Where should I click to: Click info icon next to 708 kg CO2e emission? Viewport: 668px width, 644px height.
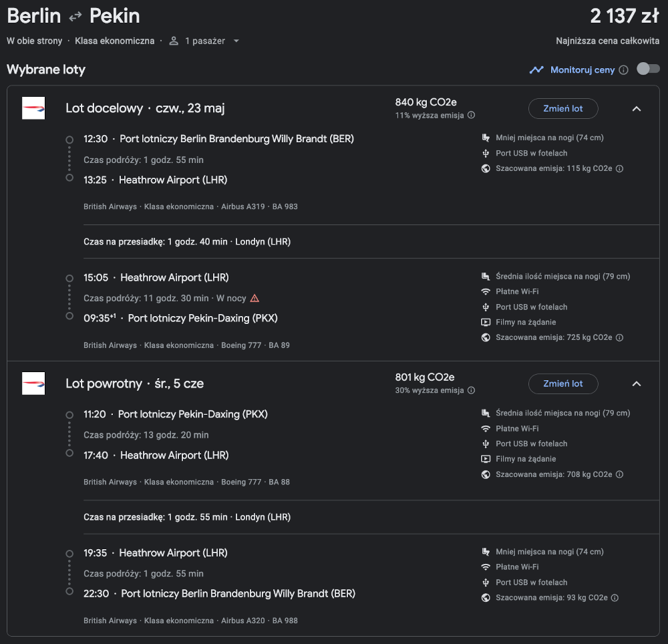pos(620,474)
